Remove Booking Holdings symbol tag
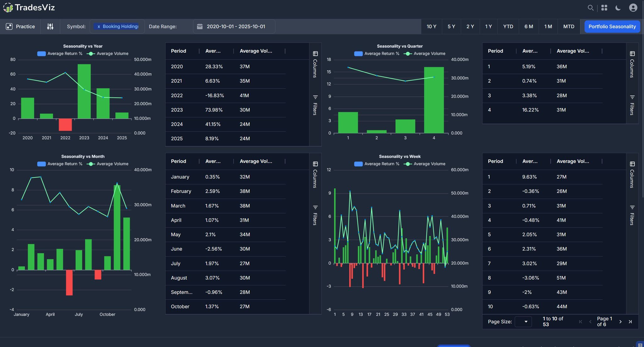 99,26
